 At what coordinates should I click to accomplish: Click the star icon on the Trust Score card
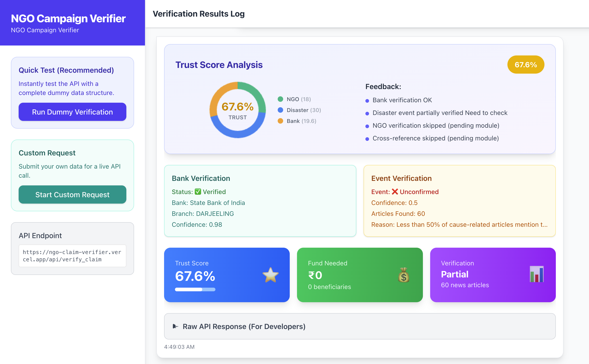pos(271,275)
